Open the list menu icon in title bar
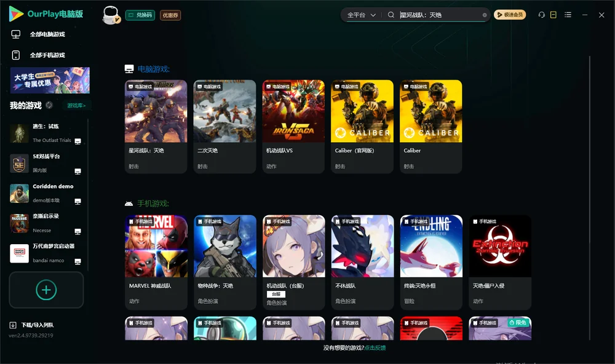This screenshot has height=364, width=615. pyautogui.click(x=568, y=15)
